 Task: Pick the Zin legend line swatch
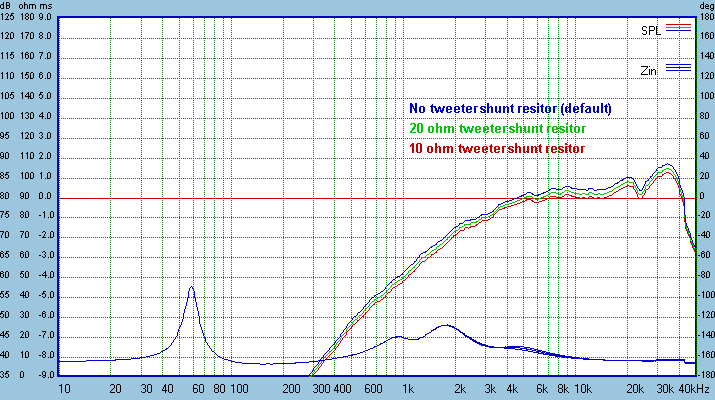(679, 68)
